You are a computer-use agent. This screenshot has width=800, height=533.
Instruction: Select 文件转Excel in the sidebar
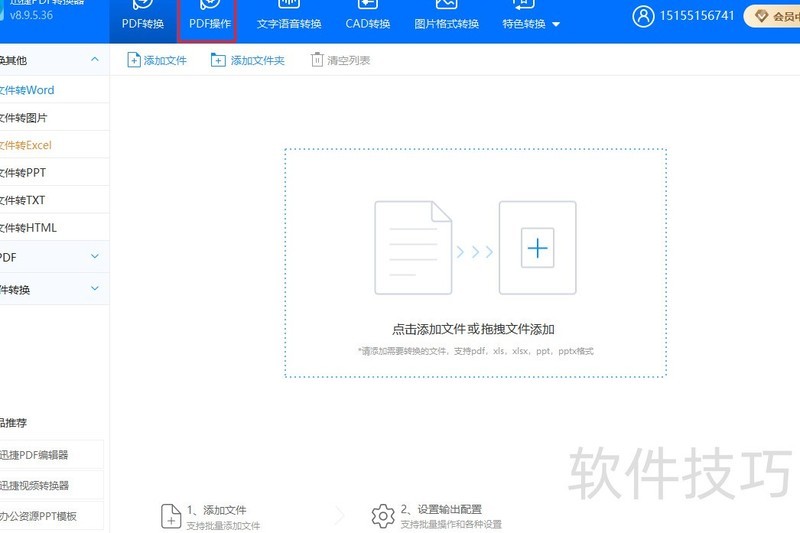pyautogui.click(x=54, y=145)
